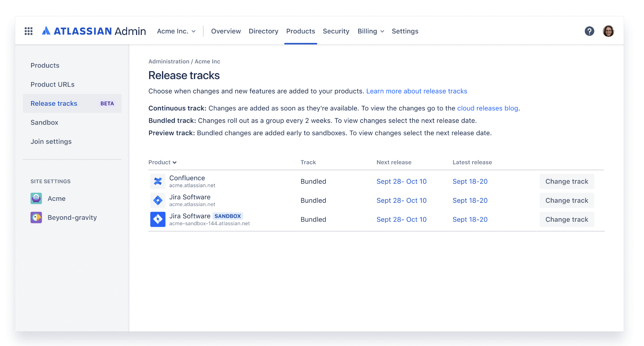Click the Acme Inc breadcrumb
The height and width of the screenshot is (346, 644).
[207, 61]
